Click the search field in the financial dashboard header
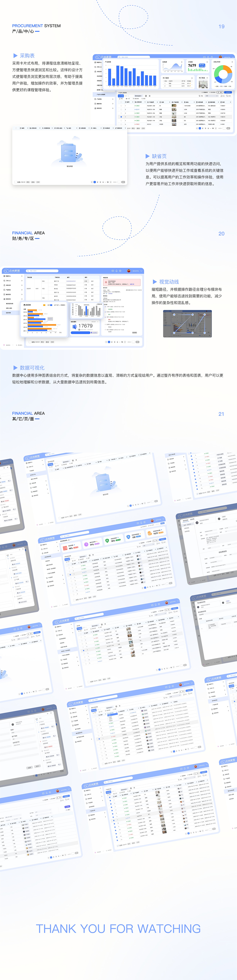 click(x=42, y=271)
